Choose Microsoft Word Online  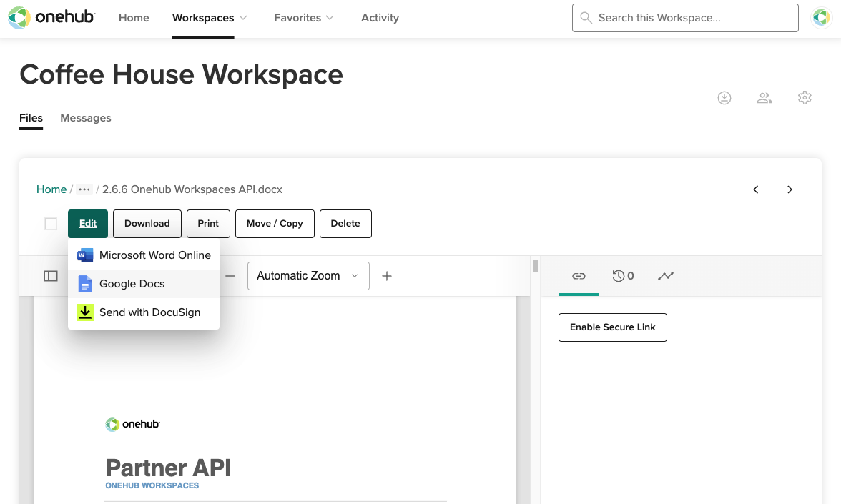click(x=144, y=255)
